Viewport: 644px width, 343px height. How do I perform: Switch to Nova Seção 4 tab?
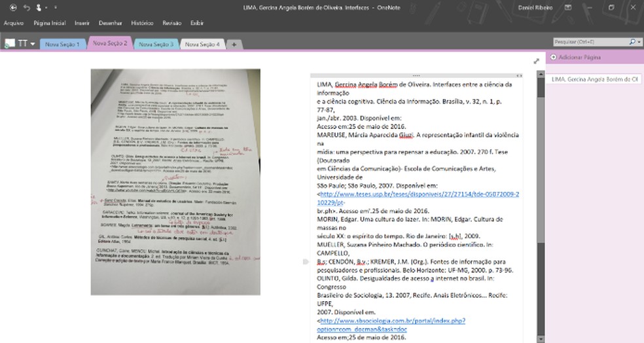coord(202,44)
